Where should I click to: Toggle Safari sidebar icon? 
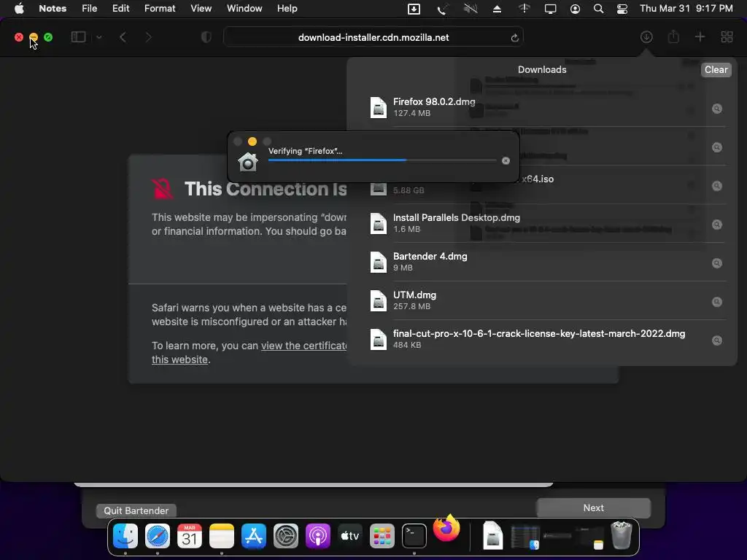[x=79, y=37]
